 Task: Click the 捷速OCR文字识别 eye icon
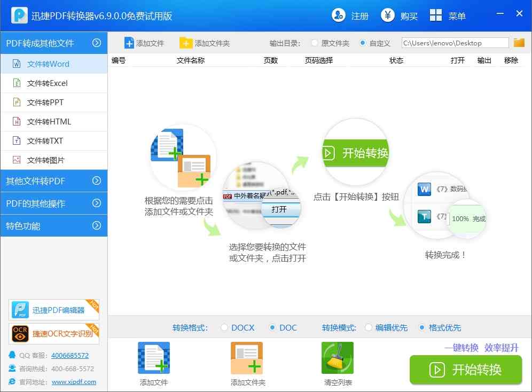20,334
